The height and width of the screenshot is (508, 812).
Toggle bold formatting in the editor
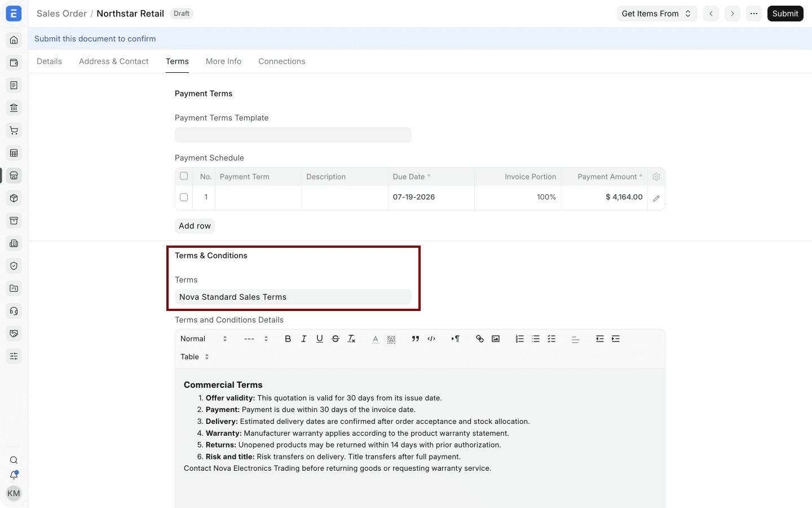(x=288, y=339)
